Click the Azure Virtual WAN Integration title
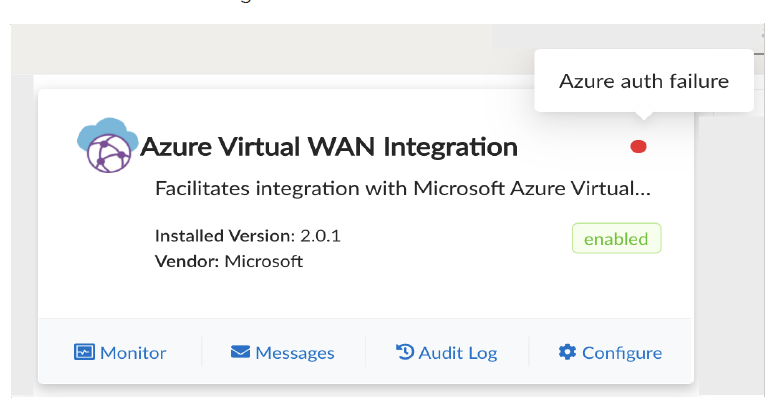770x403 pixels. [x=329, y=148]
